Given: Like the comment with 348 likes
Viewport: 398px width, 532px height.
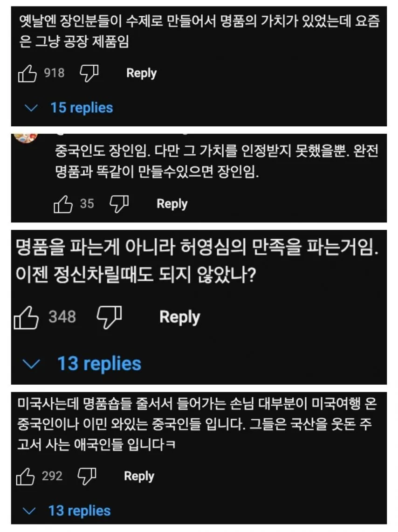Looking at the screenshot, I should [x=26, y=318].
